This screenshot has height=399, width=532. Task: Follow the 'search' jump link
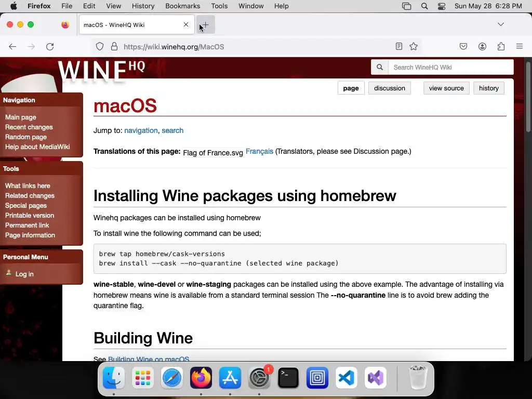pyautogui.click(x=172, y=130)
